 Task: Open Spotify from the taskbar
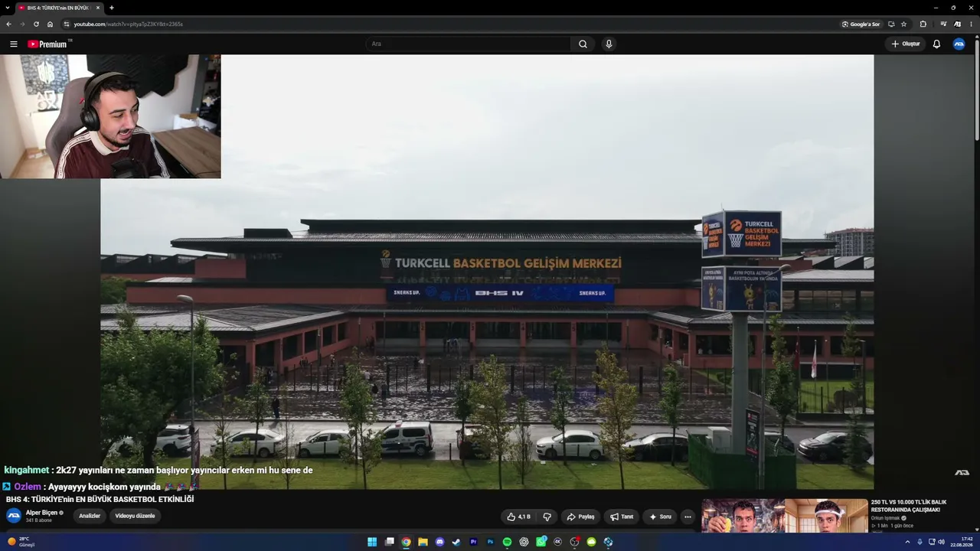[x=507, y=542]
